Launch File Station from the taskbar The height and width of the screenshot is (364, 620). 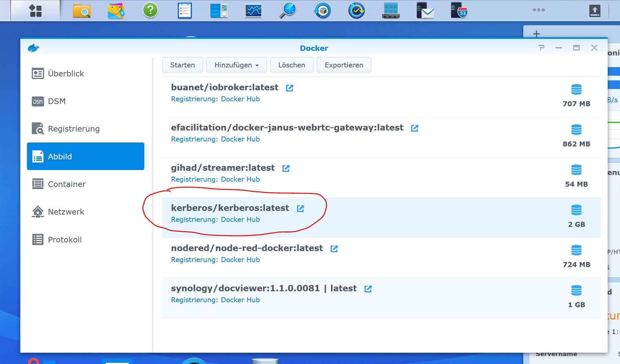(x=81, y=11)
